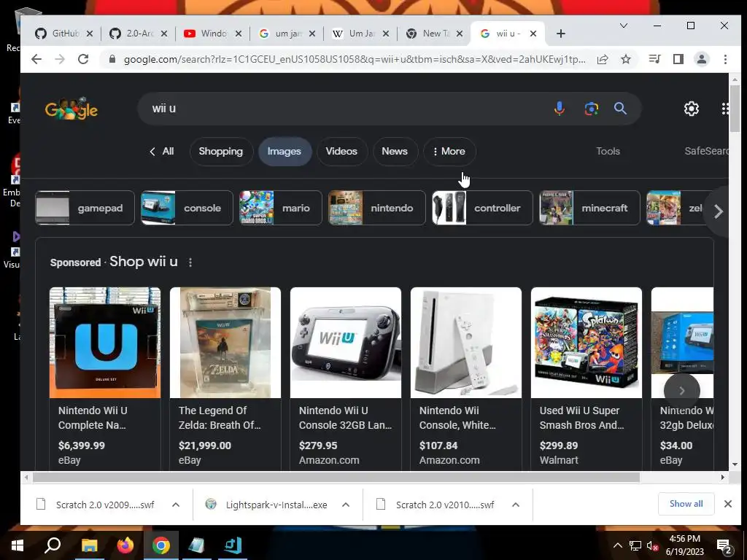Open File Explorer from taskbar
This screenshot has height=560, width=747.
click(89, 545)
